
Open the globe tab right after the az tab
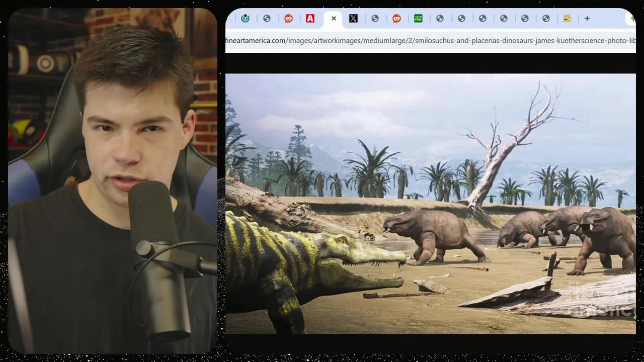coord(440,19)
